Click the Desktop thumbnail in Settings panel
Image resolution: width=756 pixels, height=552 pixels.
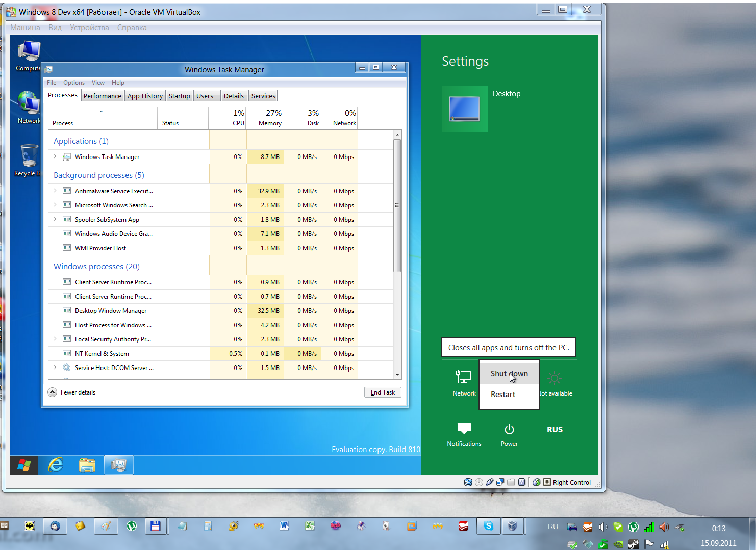pyautogui.click(x=464, y=109)
